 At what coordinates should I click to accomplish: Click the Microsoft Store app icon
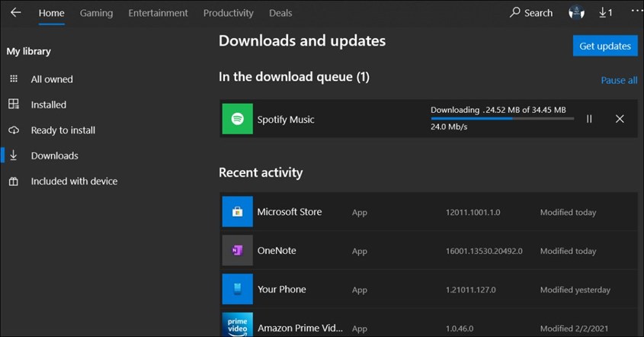(x=237, y=212)
